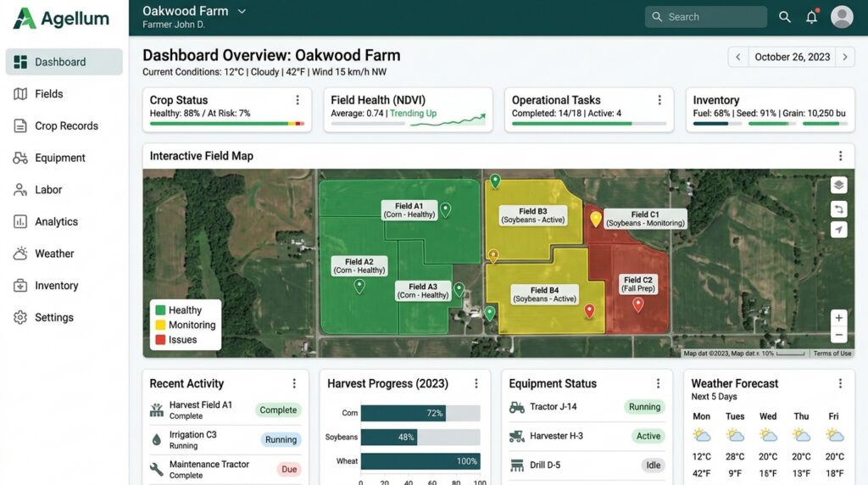Viewport: 868px width, 485px height.
Task: Zoom out on the field map
Action: tap(838, 336)
